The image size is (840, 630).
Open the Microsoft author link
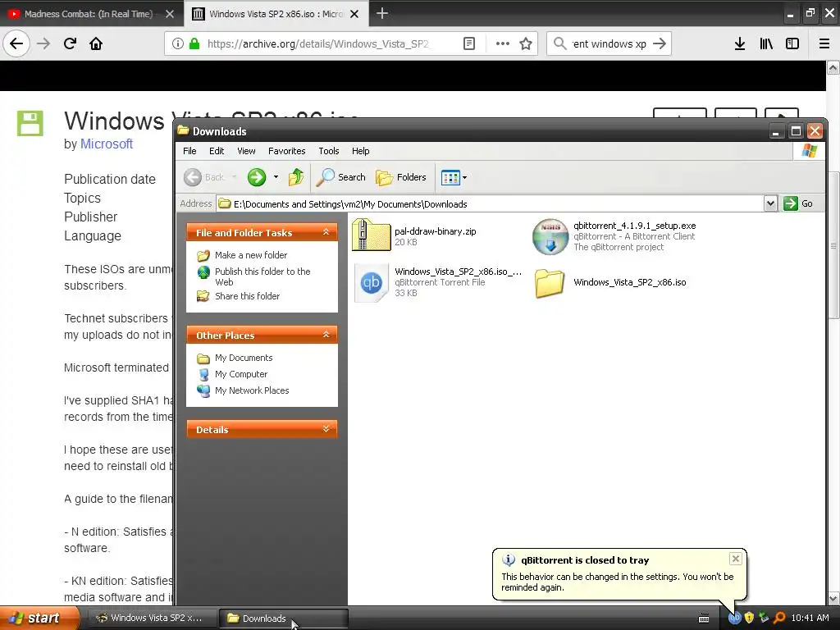106,144
